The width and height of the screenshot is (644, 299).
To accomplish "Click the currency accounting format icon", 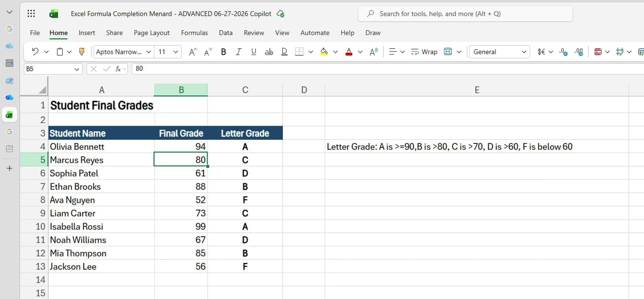I will coord(541,52).
